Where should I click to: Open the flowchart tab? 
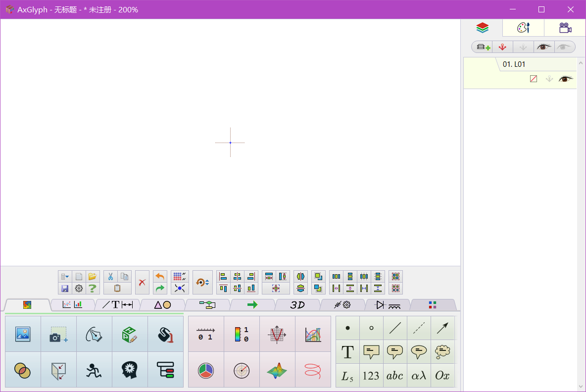point(207,305)
